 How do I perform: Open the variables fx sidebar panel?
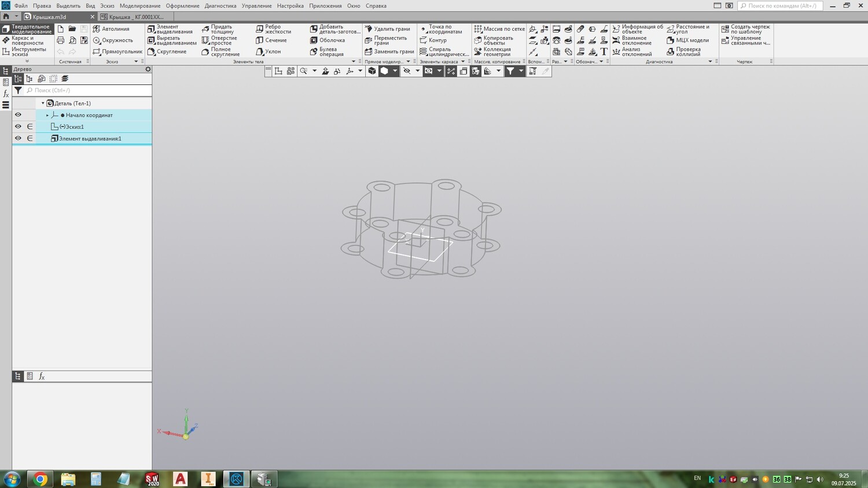(6, 94)
